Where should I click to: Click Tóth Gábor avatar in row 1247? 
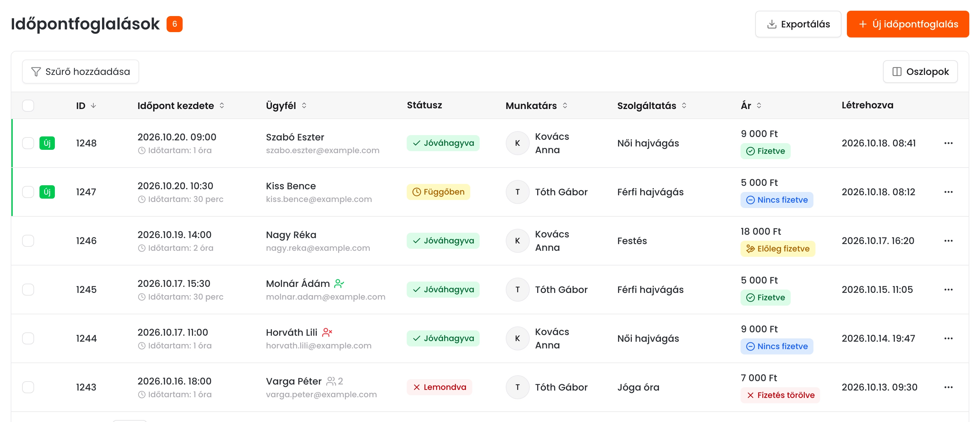(x=517, y=192)
